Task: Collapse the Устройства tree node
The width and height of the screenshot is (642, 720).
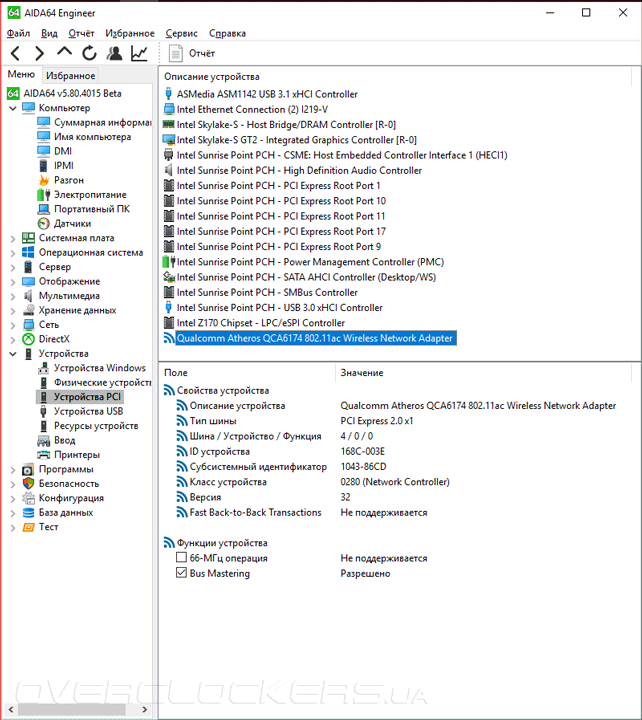Action: [x=13, y=354]
